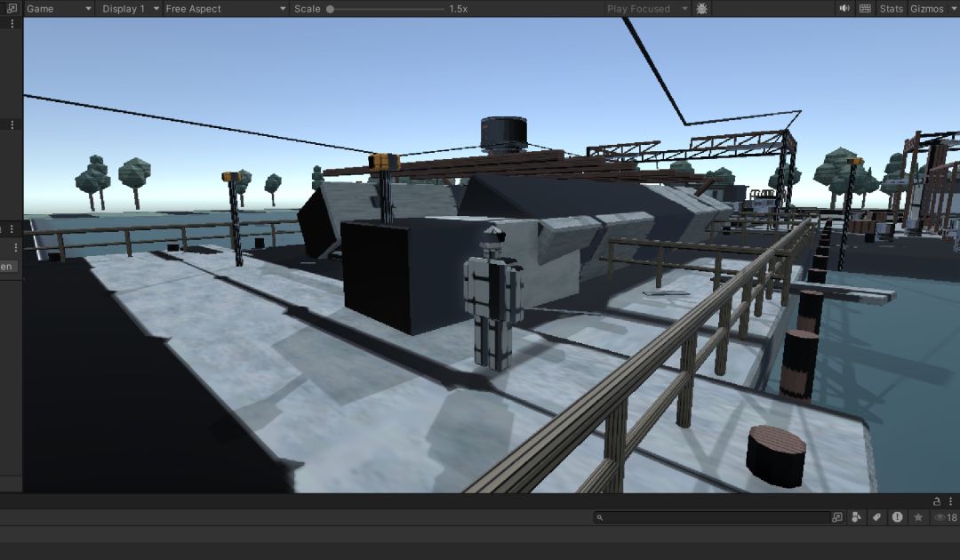Toggle the mute audio speaker icon
960x560 pixels.
pyautogui.click(x=844, y=9)
